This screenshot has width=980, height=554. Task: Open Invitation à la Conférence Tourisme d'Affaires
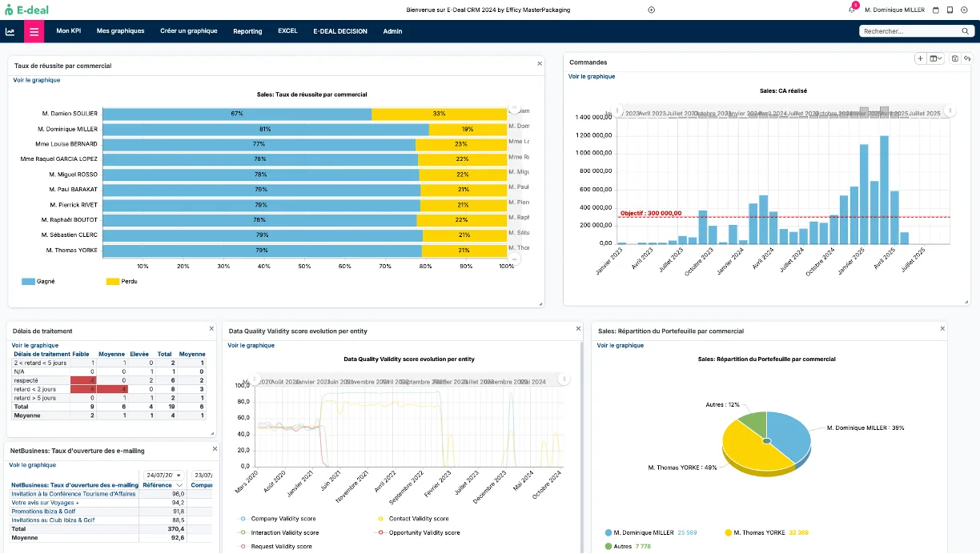click(x=74, y=494)
